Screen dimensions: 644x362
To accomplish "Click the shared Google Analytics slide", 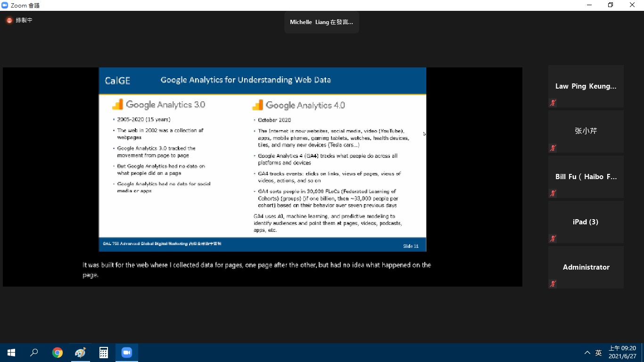I will click(262, 159).
